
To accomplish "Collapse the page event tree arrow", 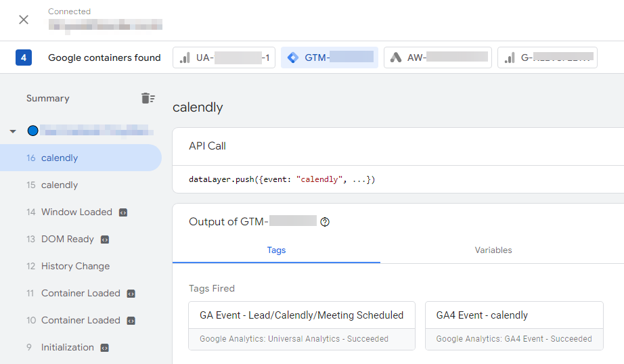I will click(13, 131).
